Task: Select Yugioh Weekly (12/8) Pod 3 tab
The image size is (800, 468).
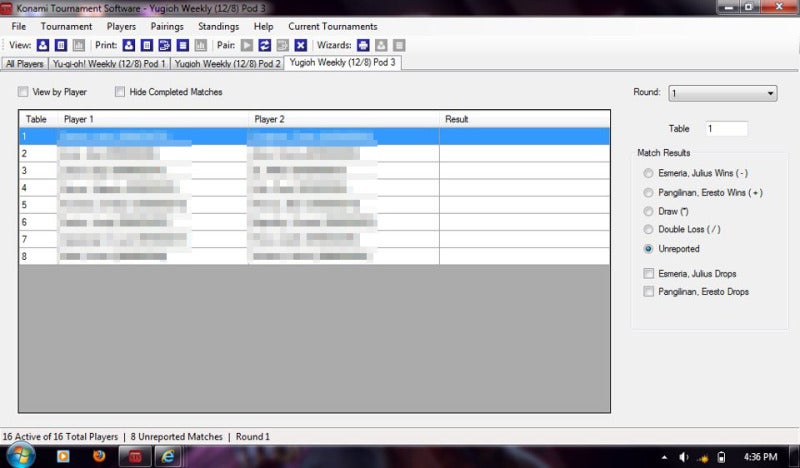Action: [342, 62]
